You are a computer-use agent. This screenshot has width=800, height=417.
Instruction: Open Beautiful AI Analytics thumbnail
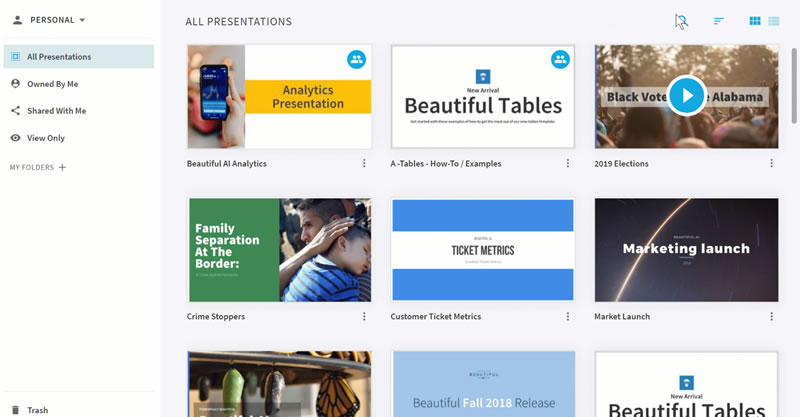(280, 97)
